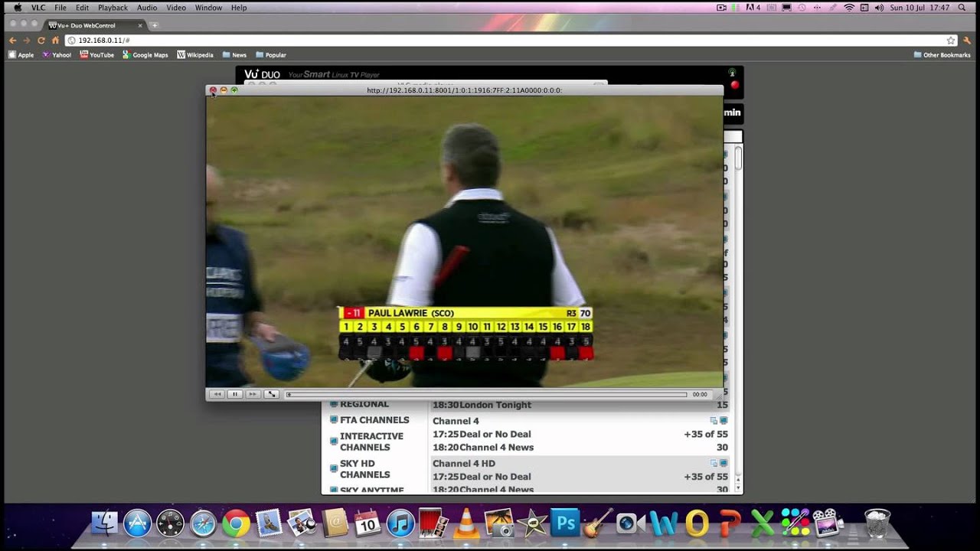Toggle fullscreen in VLC player controls
Screen dimensions: 980x551
(x=272, y=394)
